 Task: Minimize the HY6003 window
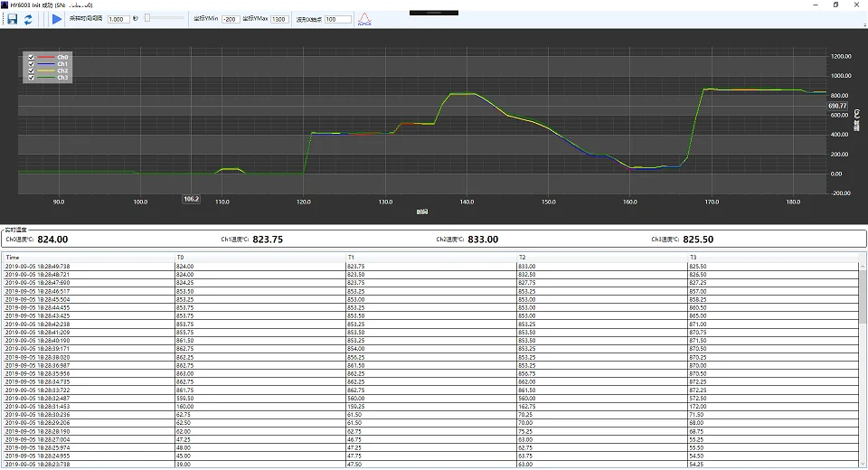[816, 5]
